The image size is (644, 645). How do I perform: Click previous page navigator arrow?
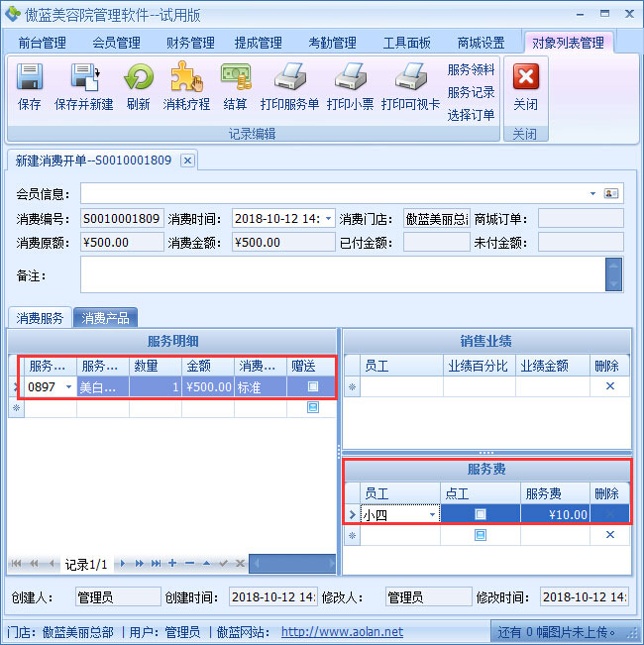34,563
